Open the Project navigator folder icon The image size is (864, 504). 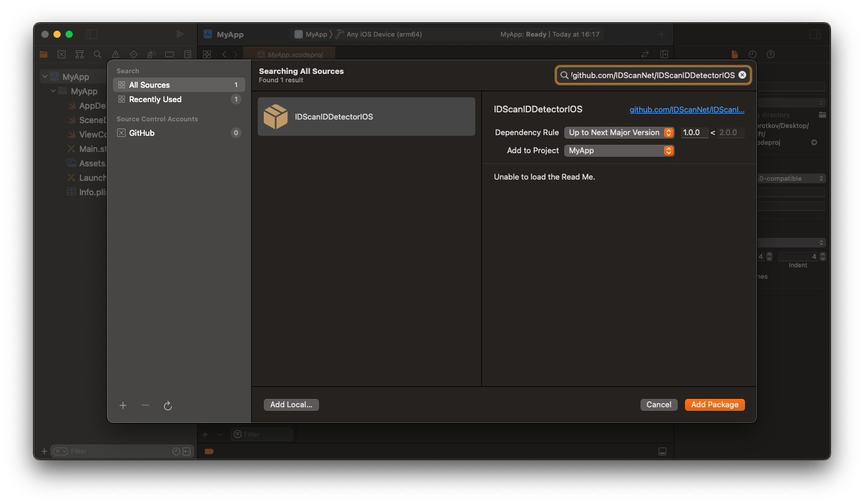coord(43,54)
